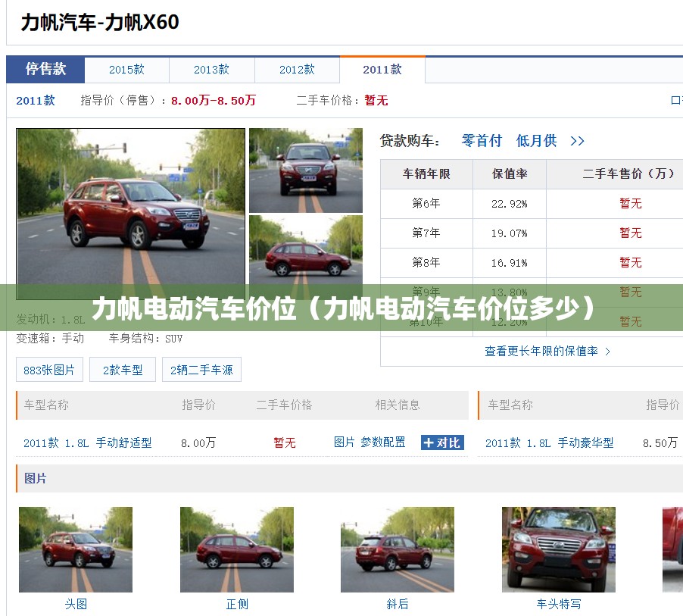Click the double-arrow after 低月供
The width and height of the screenshot is (683, 616).
[577, 141]
